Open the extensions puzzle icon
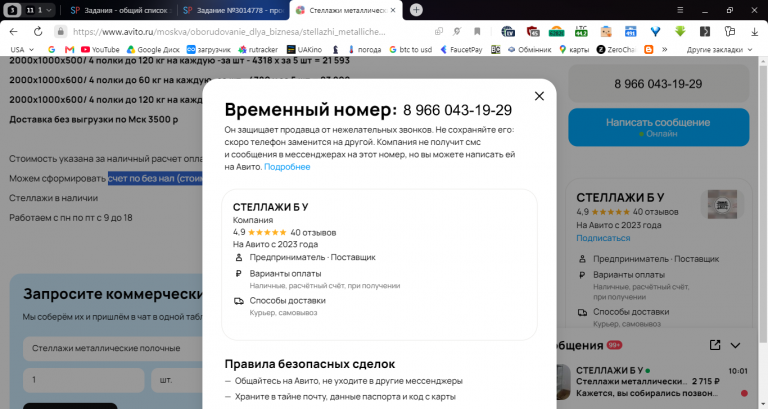Screen dimensions: 768x409 (730, 31)
